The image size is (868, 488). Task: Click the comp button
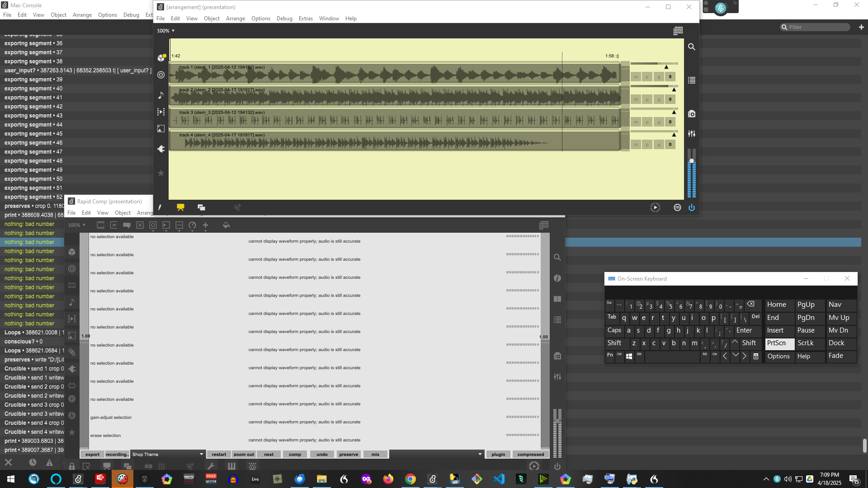pos(295,455)
